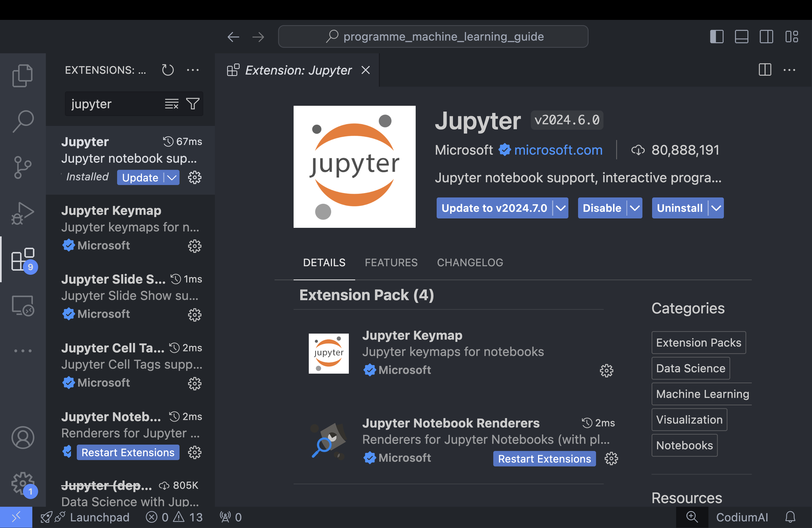Open errors and warnings count in status bar
This screenshot has width=812, height=528.
tap(174, 518)
